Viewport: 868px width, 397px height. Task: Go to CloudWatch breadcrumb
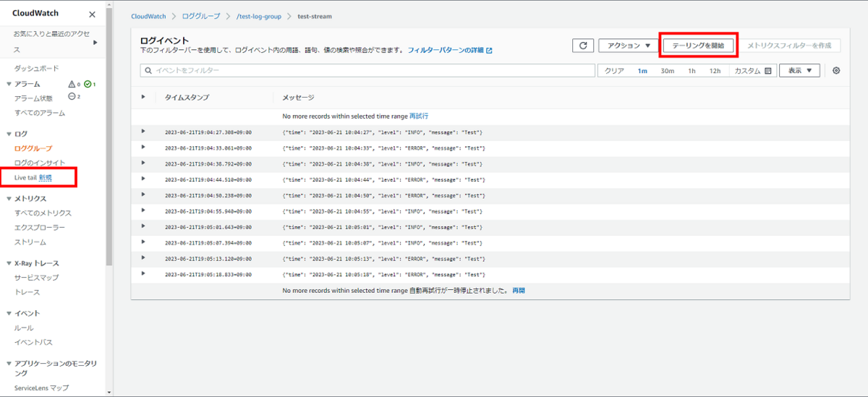click(x=148, y=16)
